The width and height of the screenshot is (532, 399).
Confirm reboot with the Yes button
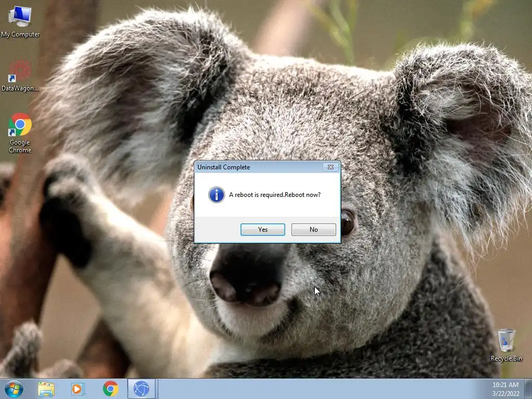tap(262, 230)
